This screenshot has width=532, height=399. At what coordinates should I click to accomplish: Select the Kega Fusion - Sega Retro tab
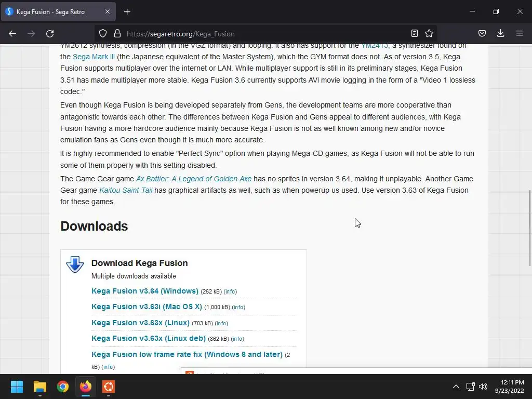tap(58, 11)
